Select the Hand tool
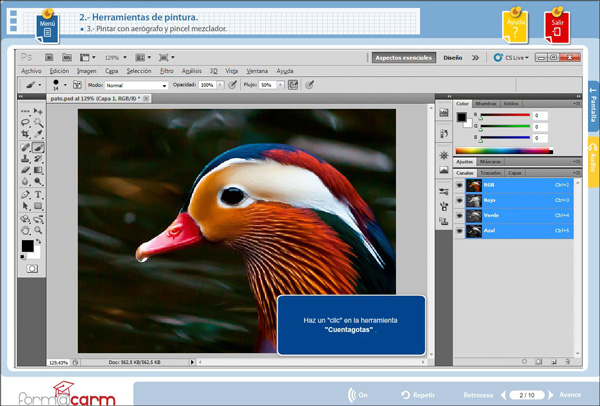The height and width of the screenshot is (406, 600). (x=27, y=229)
